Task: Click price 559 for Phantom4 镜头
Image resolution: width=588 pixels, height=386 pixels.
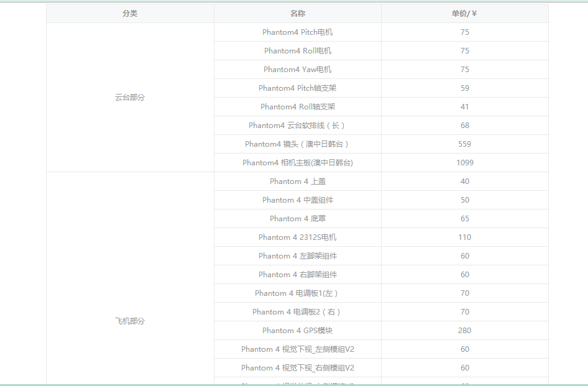Action: click(465, 144)
